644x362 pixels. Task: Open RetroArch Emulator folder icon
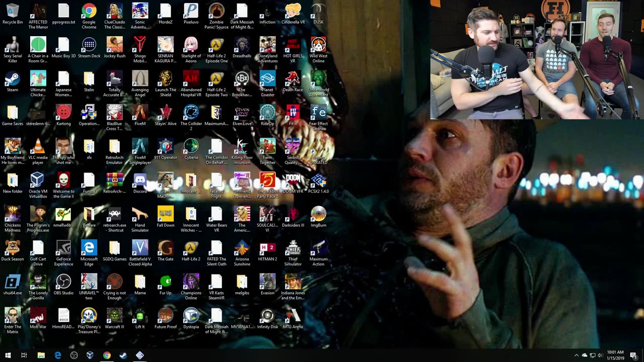pyautogui.click(x=114, y=152)
